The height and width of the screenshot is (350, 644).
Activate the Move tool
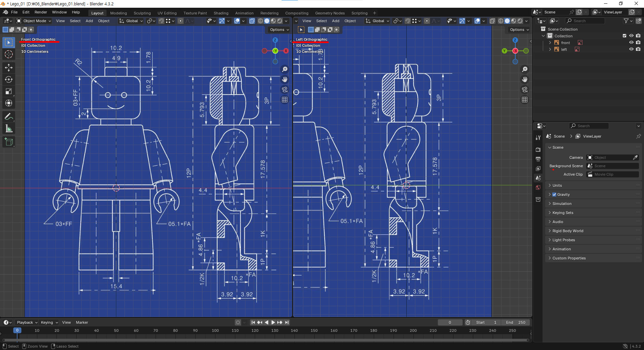click(x=8, y=68)
